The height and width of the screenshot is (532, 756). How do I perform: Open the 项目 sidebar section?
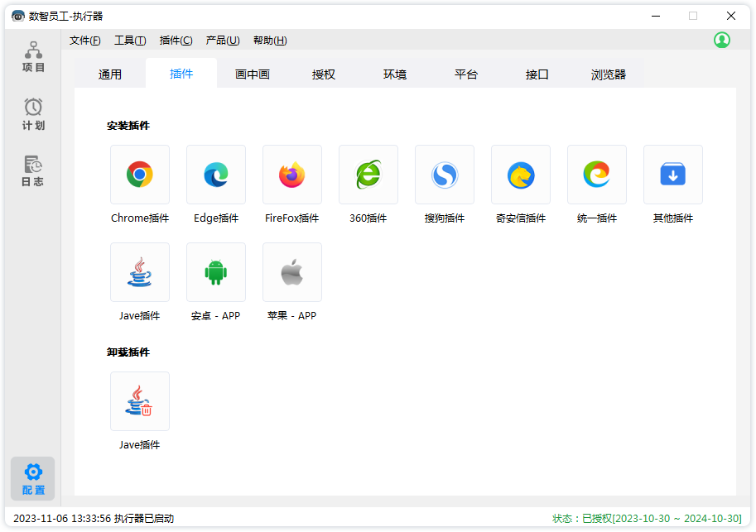33,57
